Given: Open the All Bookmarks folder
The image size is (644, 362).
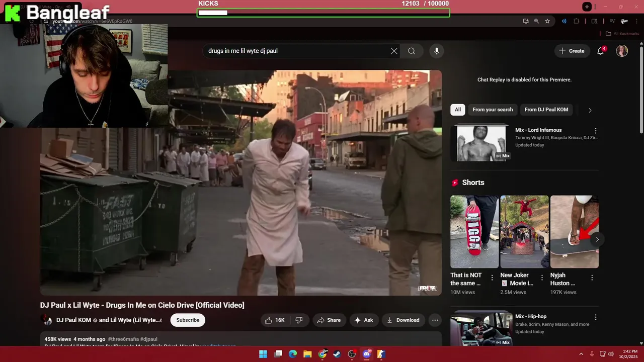Looking at the screenshot, I should tap(622, 34).
